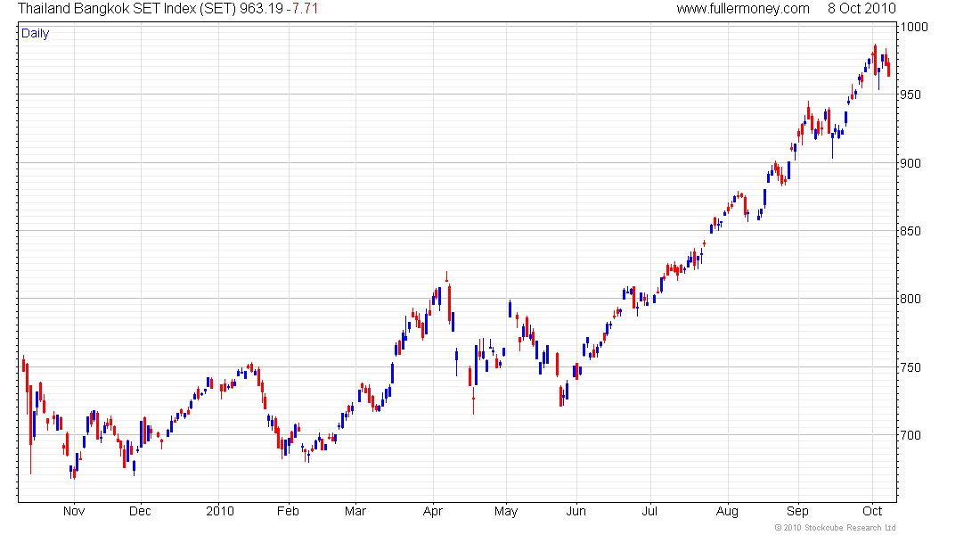Click the date 8 Oct 2010
Viewport: 980px width, 535px height.
click(x=862, y=9)
